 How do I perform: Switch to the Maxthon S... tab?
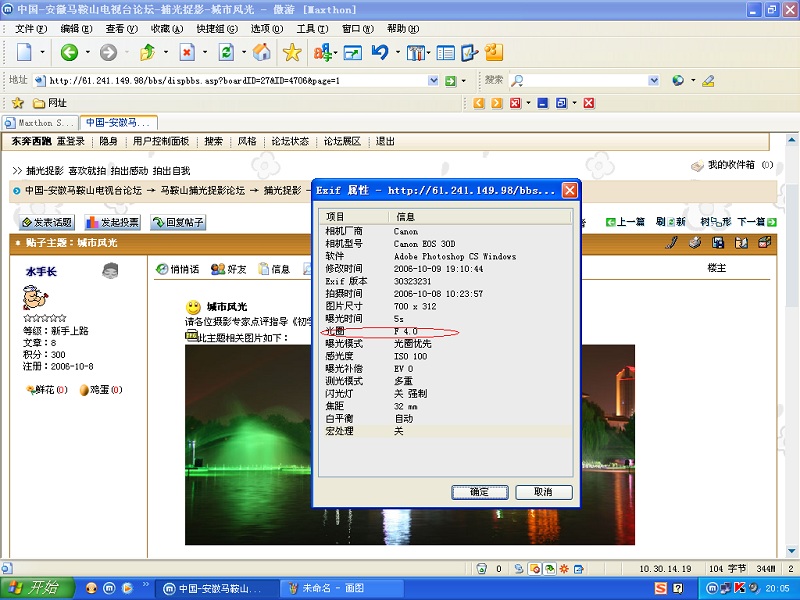pos(41,123)
